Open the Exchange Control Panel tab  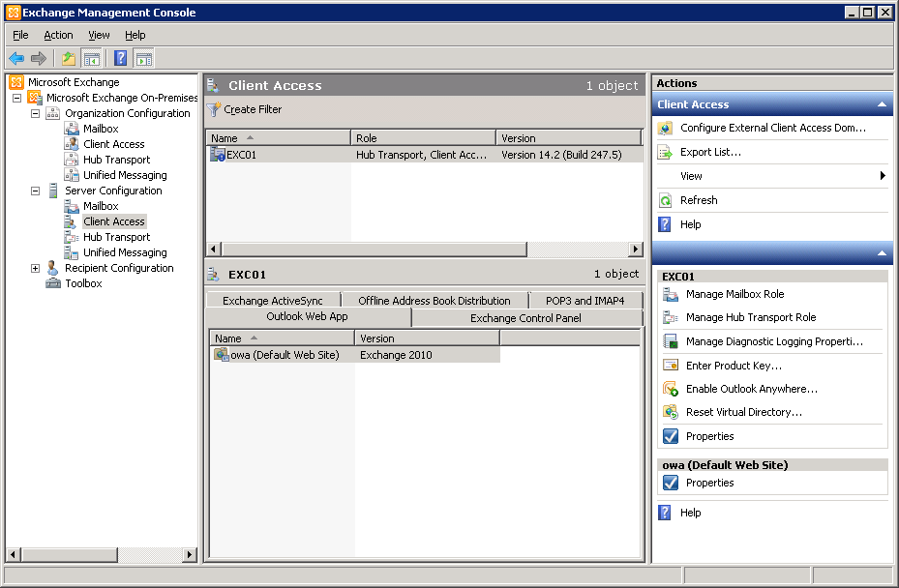coord(525,318)
